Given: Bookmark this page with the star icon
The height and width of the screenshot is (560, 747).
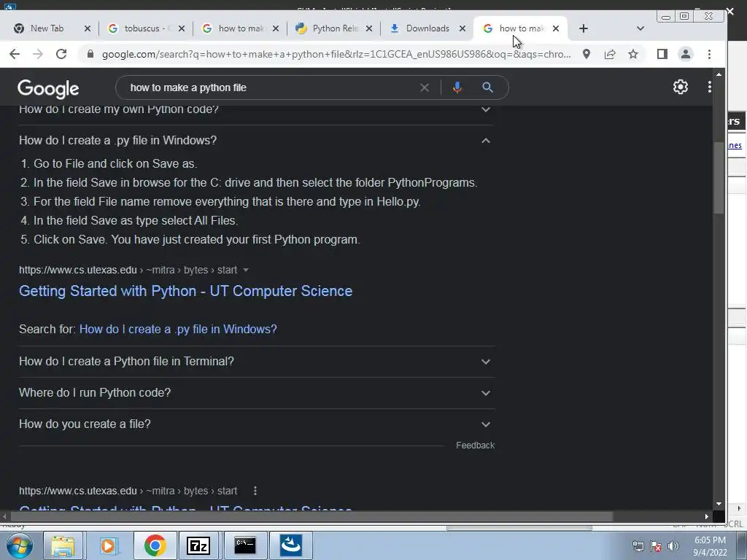Looking at the screenshot, I should coord(633,54).
